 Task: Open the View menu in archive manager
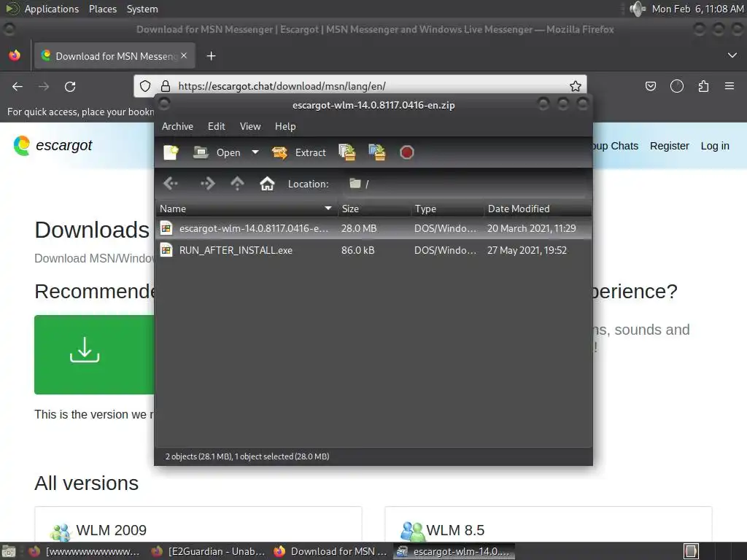point(250,126)
